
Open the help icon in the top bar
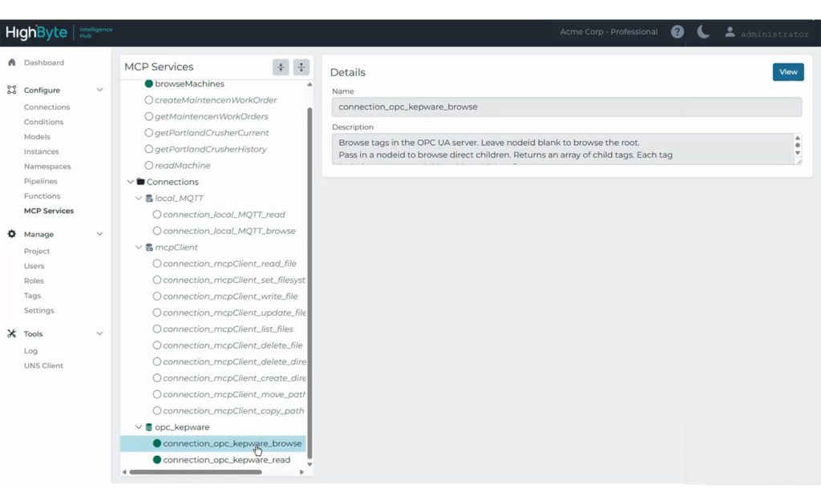tap(677, 31)
